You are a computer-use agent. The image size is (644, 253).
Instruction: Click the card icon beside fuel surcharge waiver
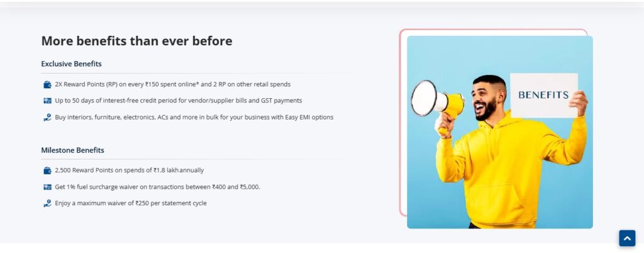[47, 187]
